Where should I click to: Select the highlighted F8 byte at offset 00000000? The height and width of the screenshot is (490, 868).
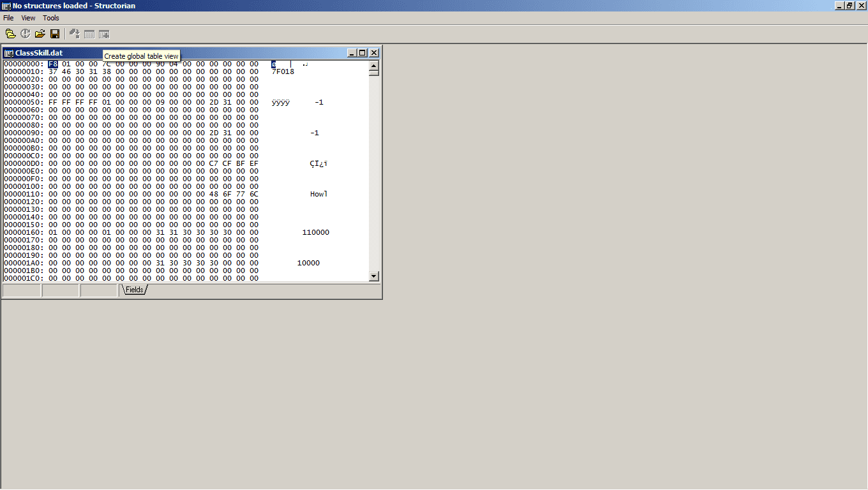click(x=53, y=64)
